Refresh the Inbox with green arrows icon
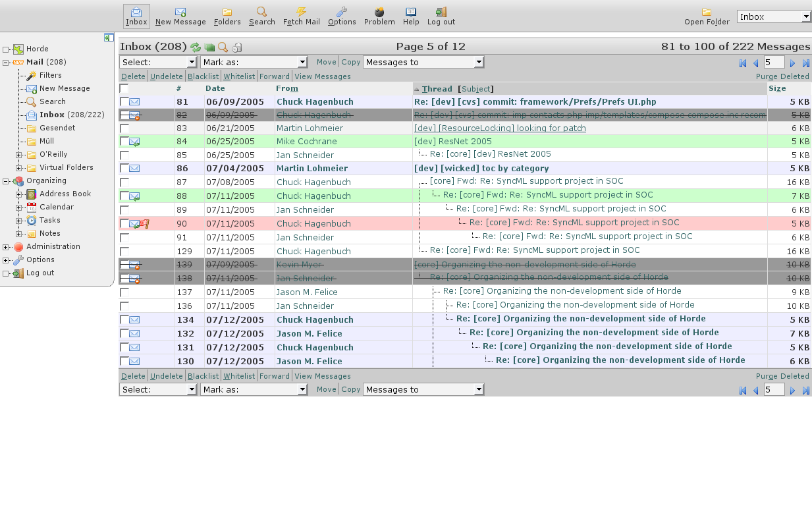Screen dimensions: 812x519 [x=196, y=47]
